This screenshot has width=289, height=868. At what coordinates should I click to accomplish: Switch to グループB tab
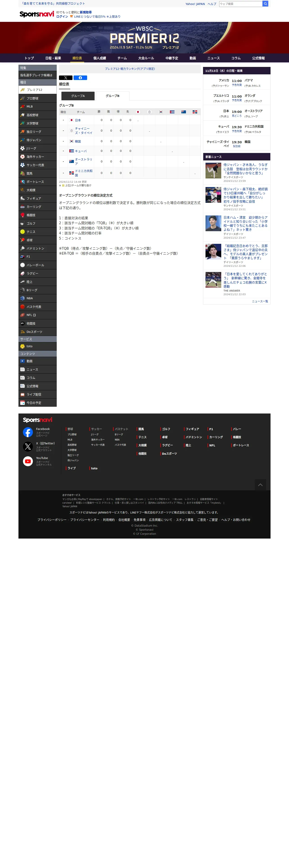[x=112, y=96]
